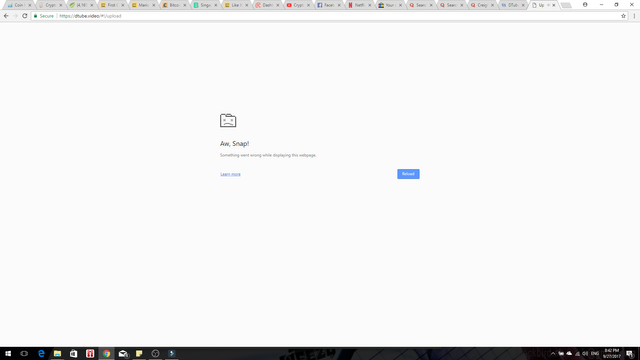Open the Windows Start menu
The width and height of the screenshot is (640, 360).
click(x=8, y=353)
